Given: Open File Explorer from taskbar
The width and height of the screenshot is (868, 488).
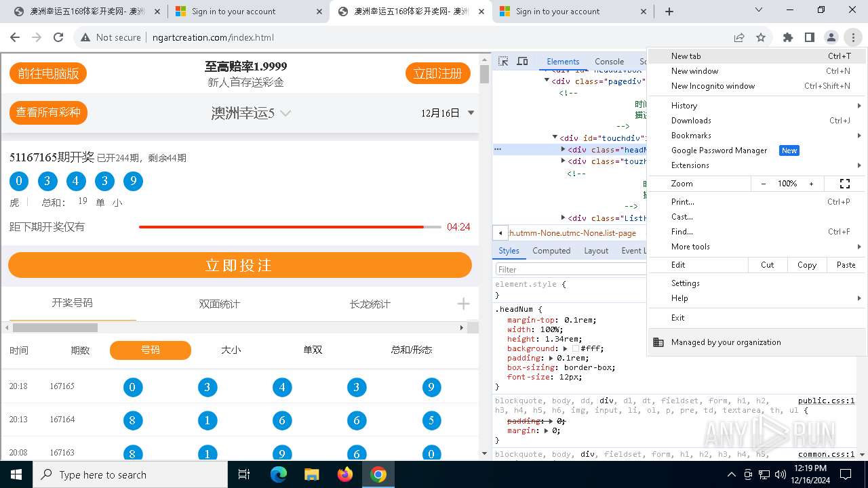Looking at the screenshot, I should coord(311,474).
